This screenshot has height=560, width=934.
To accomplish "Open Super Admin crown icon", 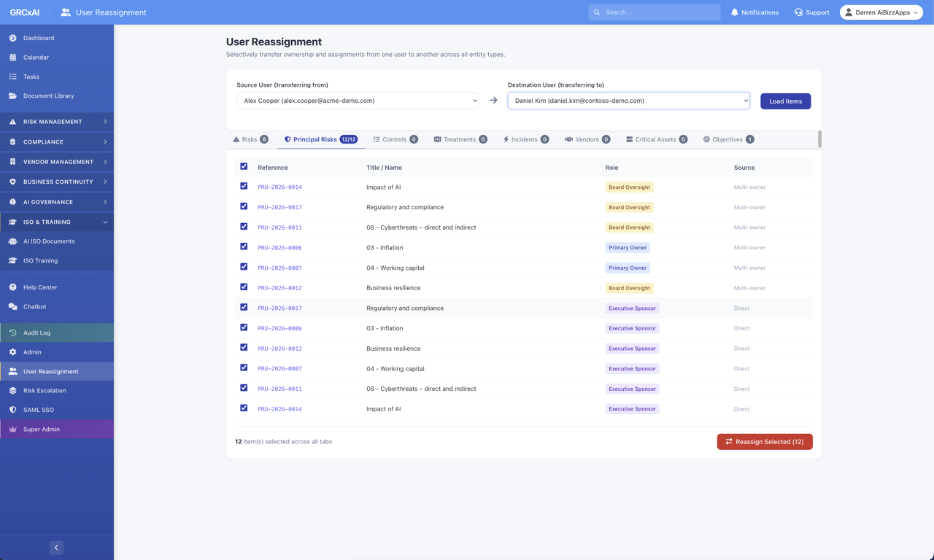I will click(x=12, y=429).
